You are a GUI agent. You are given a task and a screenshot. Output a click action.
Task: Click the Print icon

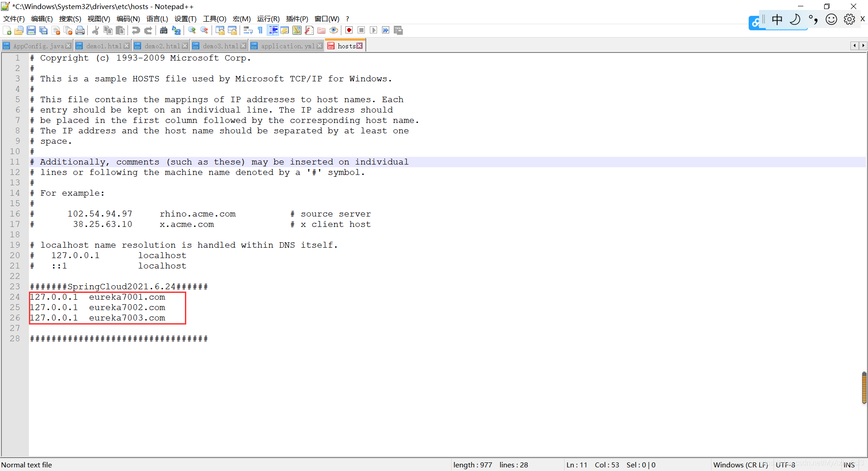pyautogui.click(x=80, y=30)
